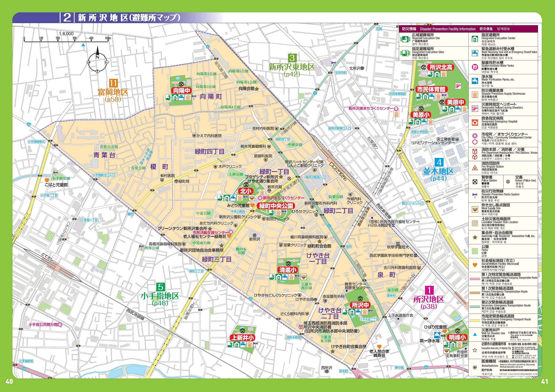555x392 pixels.
Task: Click the 青葉台 area name
Action: (104, 155)
